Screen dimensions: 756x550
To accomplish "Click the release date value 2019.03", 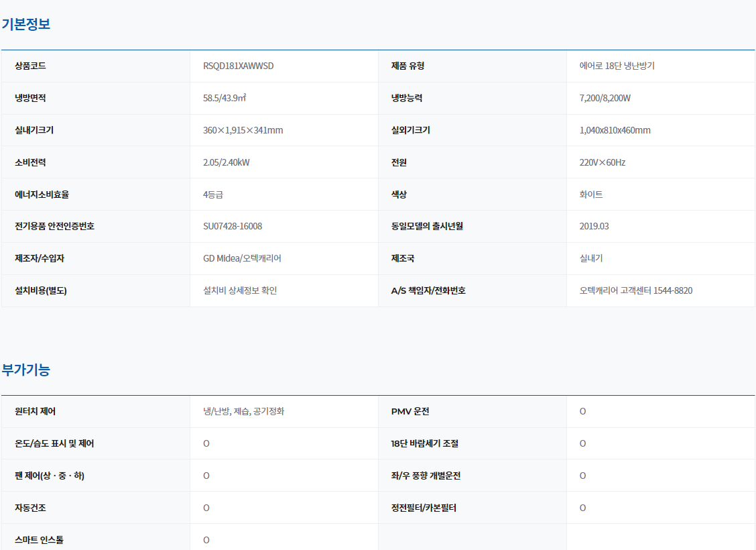I will click(594, 226).
